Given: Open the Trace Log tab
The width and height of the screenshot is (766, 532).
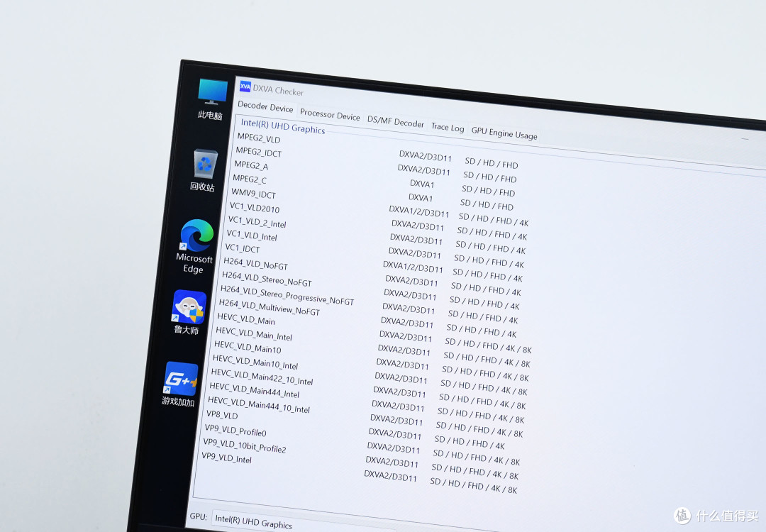Looking at the screenshot, I should point(448,127).
